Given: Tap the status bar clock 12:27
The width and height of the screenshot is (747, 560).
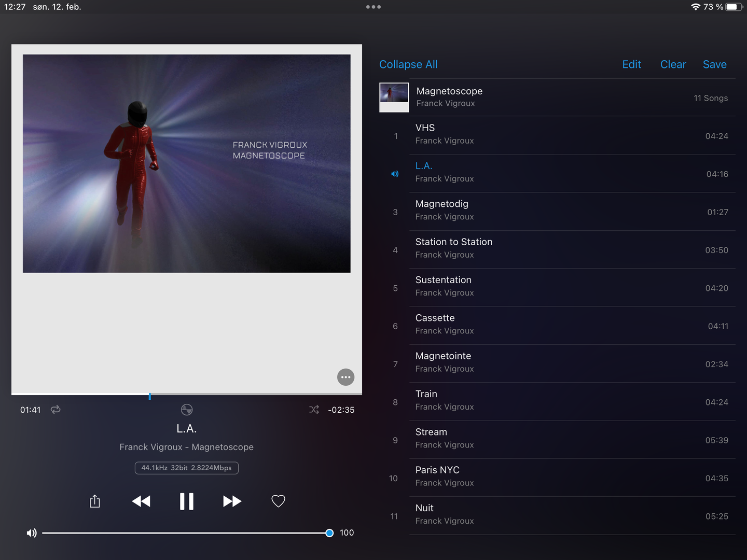Looking at the screenshot, I should (x=15, y=7).
